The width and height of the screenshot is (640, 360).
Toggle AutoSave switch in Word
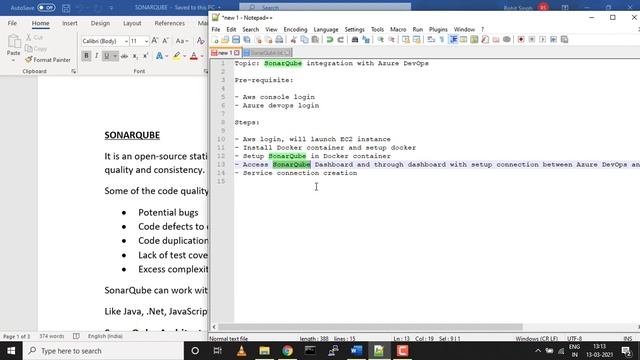pos(46,7)
